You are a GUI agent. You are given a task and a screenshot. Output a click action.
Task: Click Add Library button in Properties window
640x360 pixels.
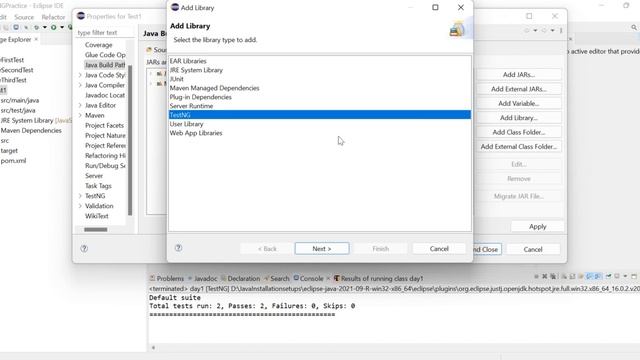pyautogui.click(x=518, y=118)
